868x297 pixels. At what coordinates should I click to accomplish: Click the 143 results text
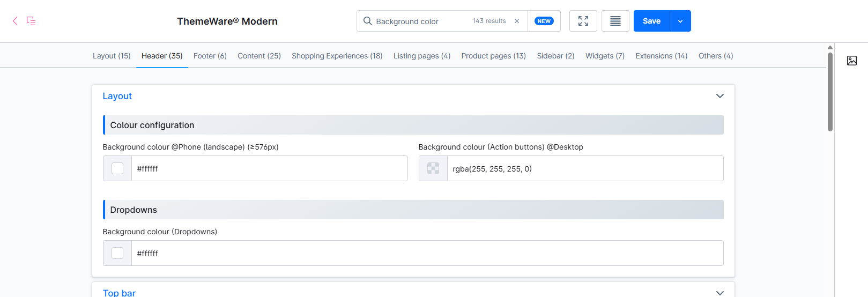489,21
